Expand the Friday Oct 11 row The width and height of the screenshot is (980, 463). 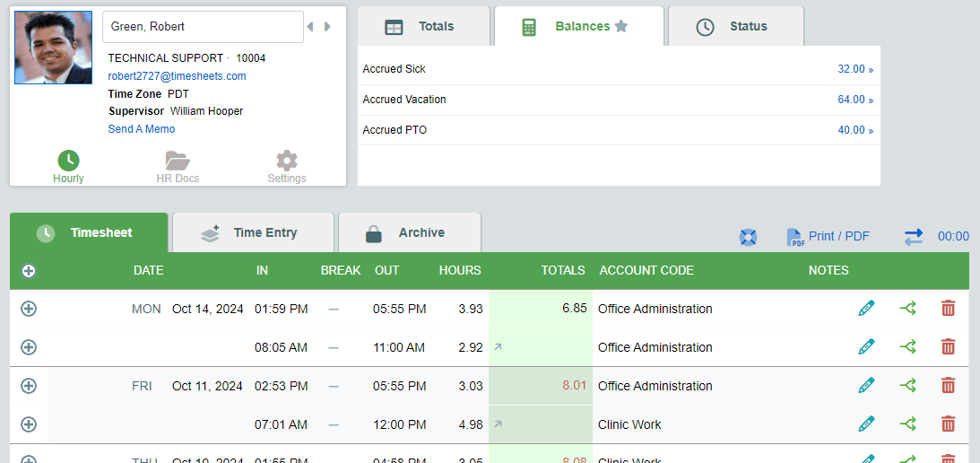point(29,386)
